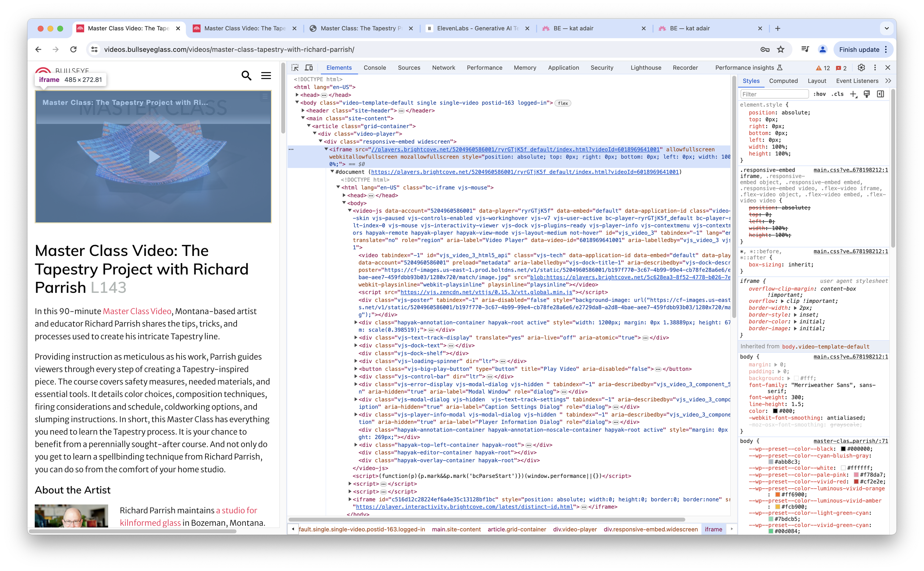Viewport: 924px width, 571px height.
Task: Open the site hamburger menu
Action: [x=266, y=75]
